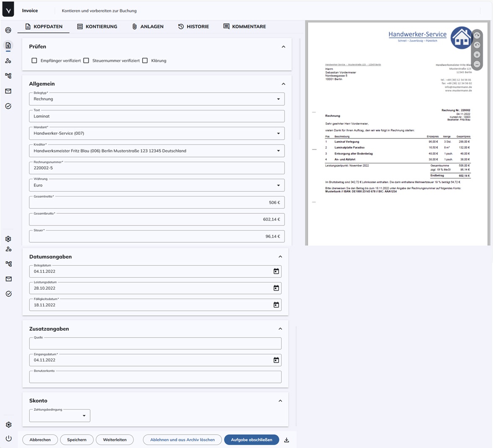
Task: Click the Leistungsdatum date field
Action: point(155,288)
